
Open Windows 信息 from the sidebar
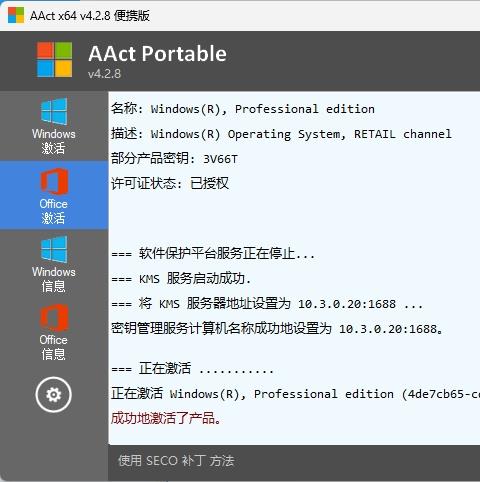click(x=54, y=264)
